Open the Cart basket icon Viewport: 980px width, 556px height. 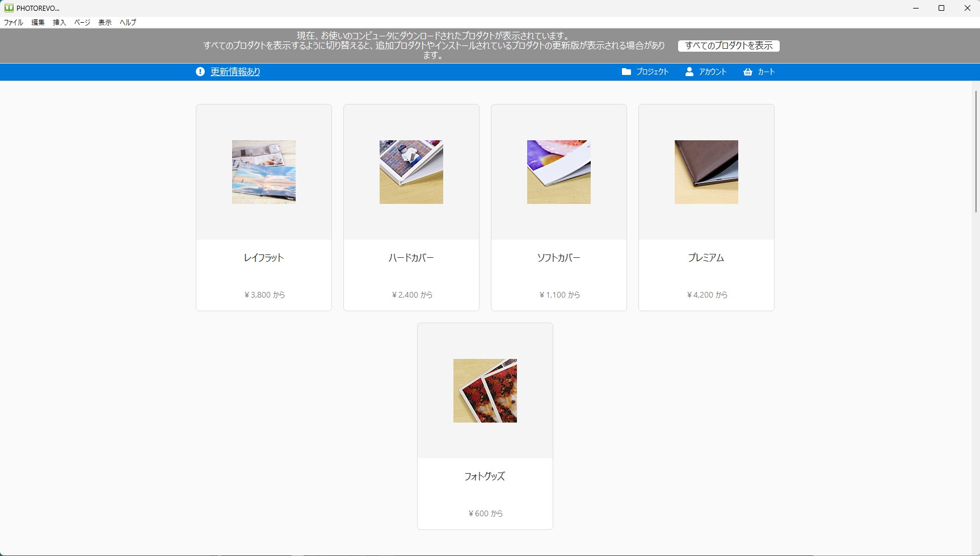(x=748, y=72)
